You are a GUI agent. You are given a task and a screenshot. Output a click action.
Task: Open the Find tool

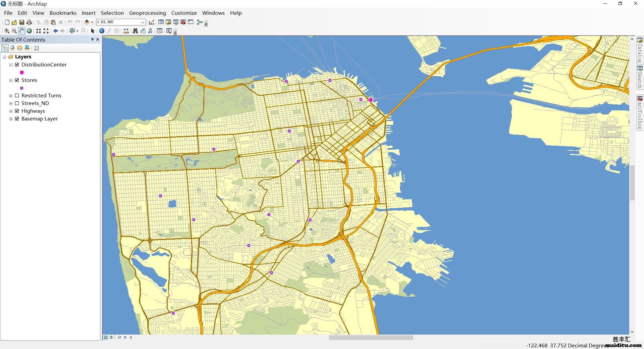[135, 31]
